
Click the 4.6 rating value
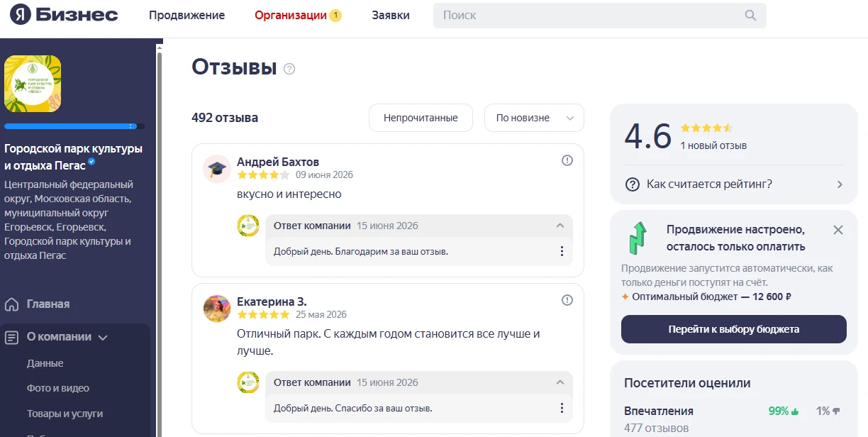(647, 136)
